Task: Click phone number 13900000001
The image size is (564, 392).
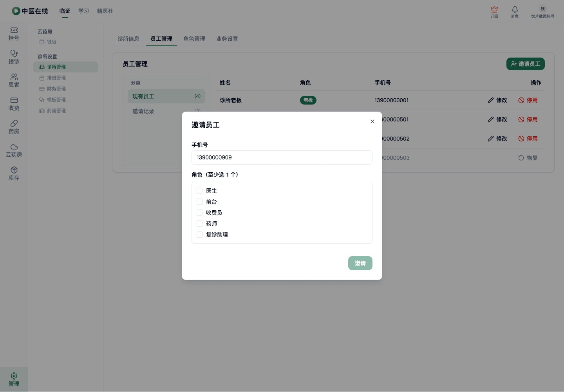Action: click(x=392, y=100)
